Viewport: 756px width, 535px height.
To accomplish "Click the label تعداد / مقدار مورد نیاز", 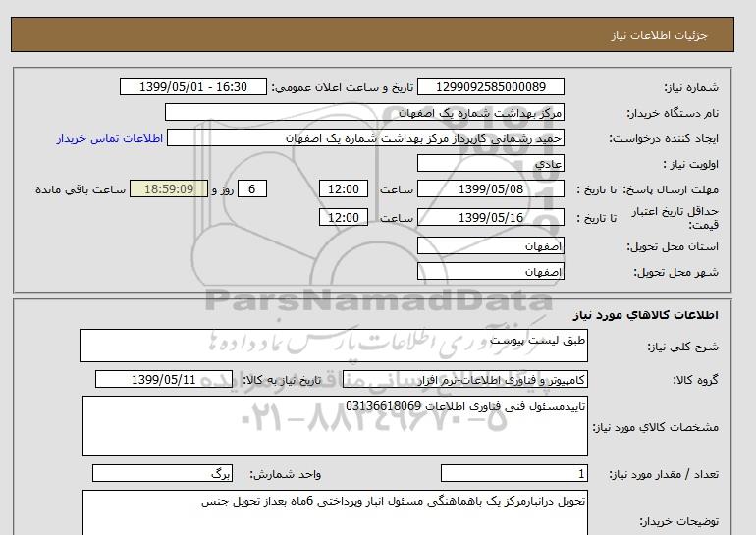I will (x=664, y=475).
